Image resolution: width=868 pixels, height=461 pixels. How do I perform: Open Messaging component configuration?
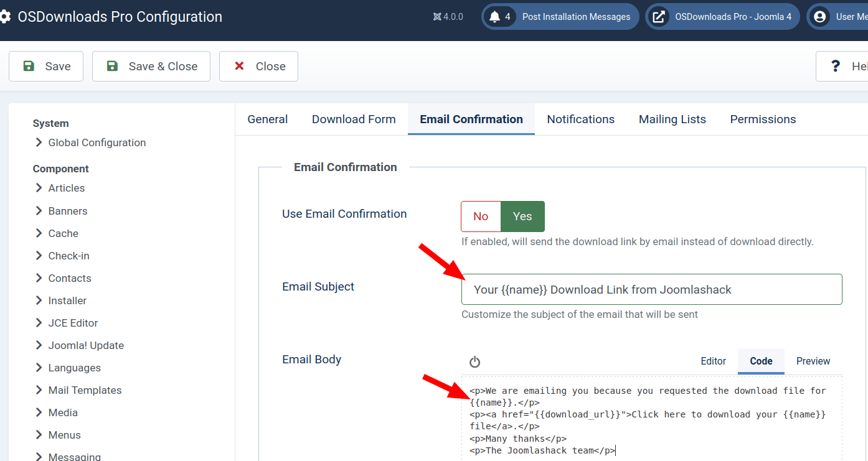tap(68, 457)
